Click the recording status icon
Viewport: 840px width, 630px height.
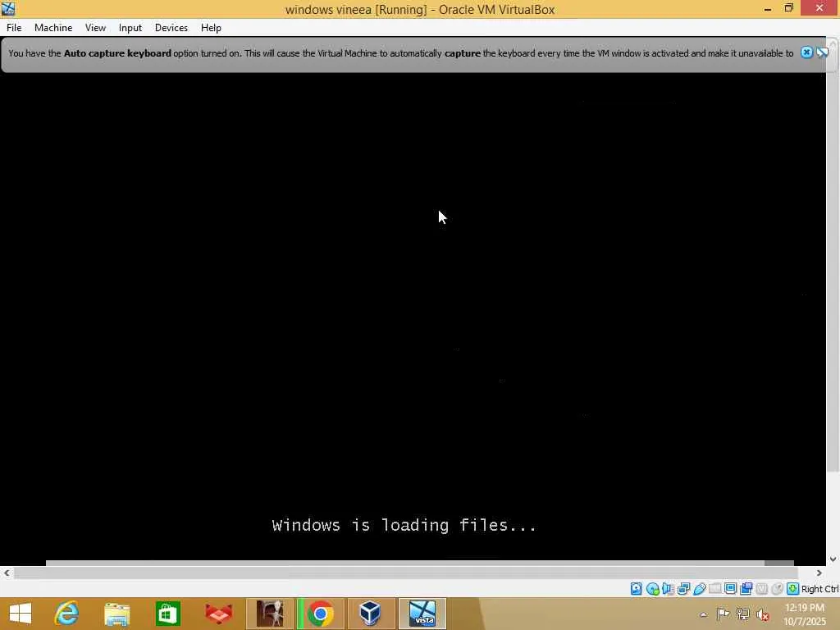746,589
